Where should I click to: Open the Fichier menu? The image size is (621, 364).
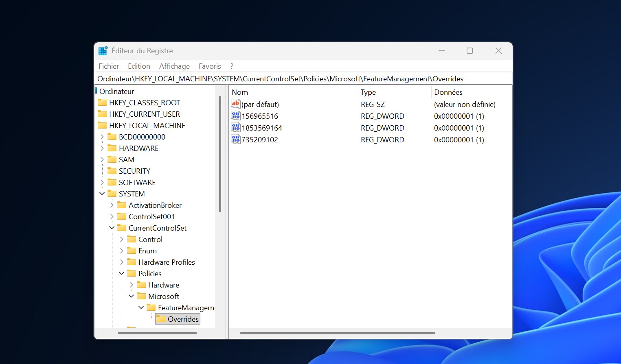pos(109,66)
